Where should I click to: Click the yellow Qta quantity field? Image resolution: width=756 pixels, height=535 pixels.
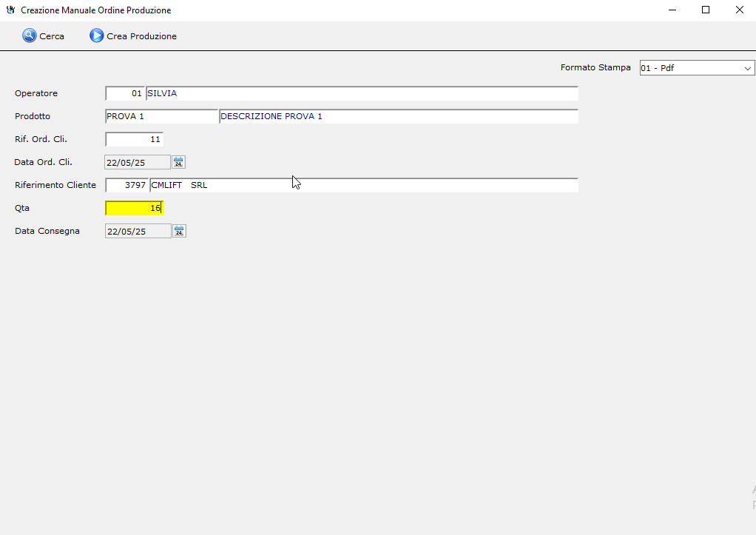(134, 209)
